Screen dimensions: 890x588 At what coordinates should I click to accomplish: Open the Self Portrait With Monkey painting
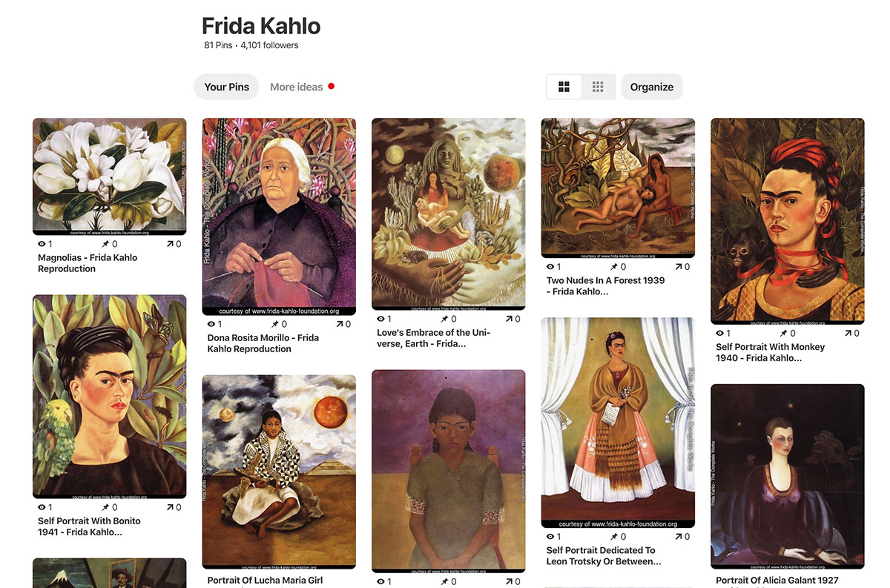[x=788, y=221]
